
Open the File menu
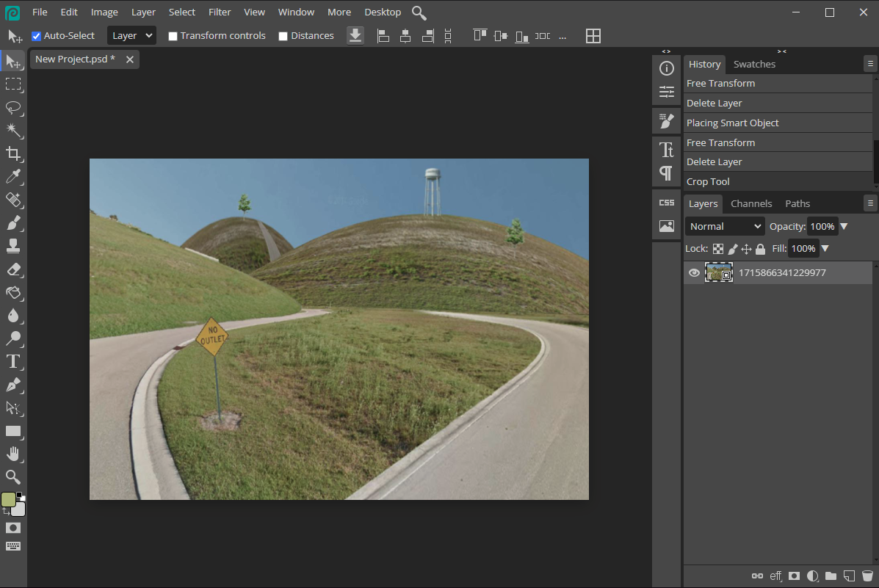pyautogui.click(x=40, y=12)
